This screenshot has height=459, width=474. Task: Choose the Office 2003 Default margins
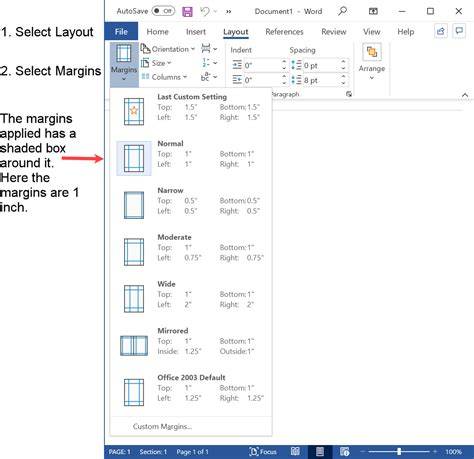[x=191, y=392]
